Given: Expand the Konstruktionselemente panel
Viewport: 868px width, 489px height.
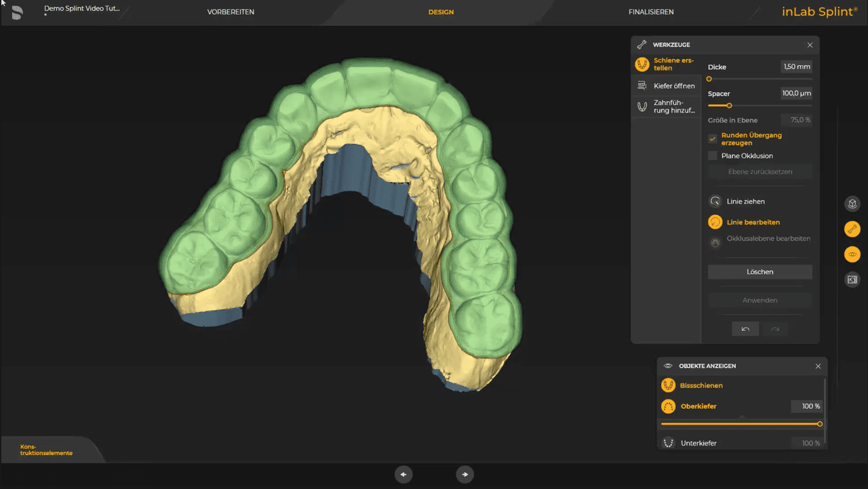Looking at the screenshot, I should [47, 449].
